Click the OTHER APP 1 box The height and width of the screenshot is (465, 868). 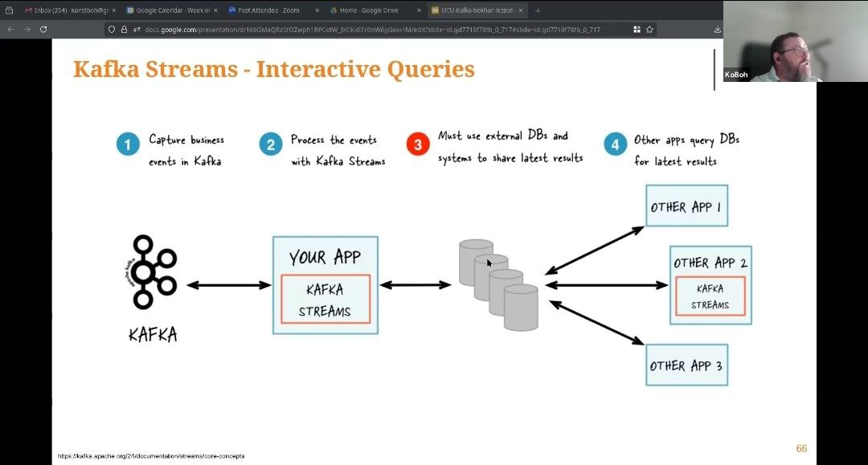pyautogui.click(x=686, y=206)
